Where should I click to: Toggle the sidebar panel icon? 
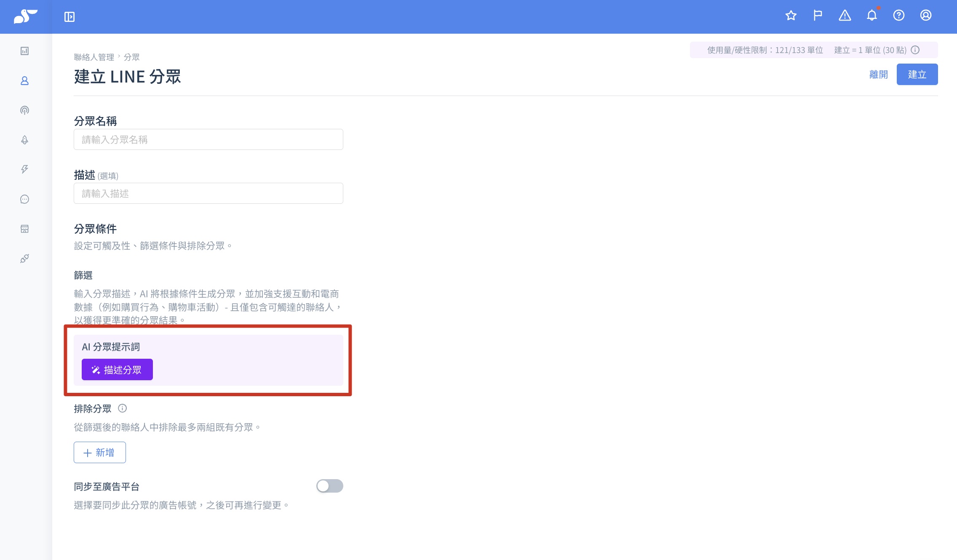70,17
